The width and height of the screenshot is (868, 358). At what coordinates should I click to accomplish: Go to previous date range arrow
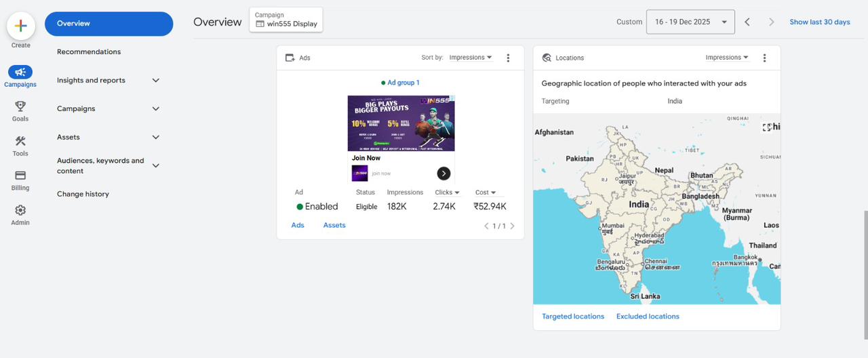(x=747, y=22)
